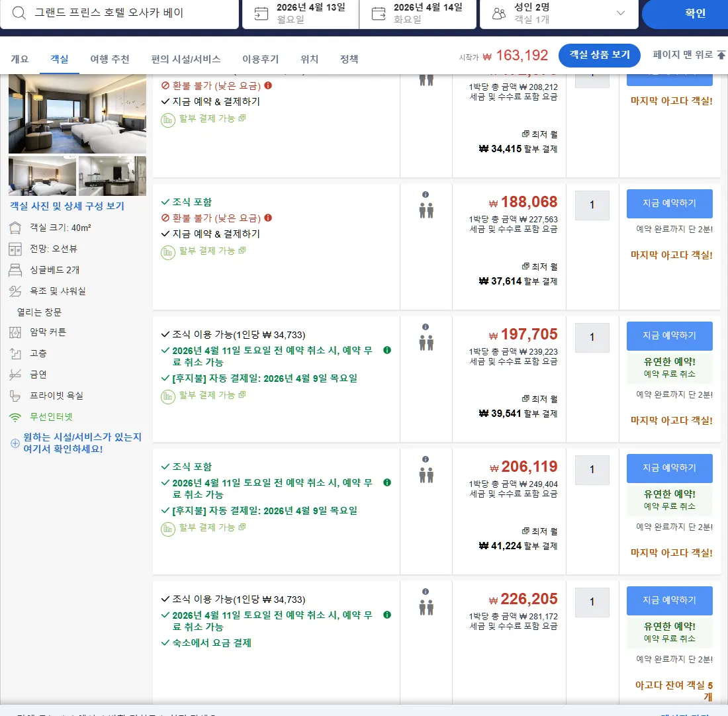The width and height of the screenshot is (728, 716).
Task: Click 지금 예약하기 for the ₩206,119 rate
Action: pos(670,468)
